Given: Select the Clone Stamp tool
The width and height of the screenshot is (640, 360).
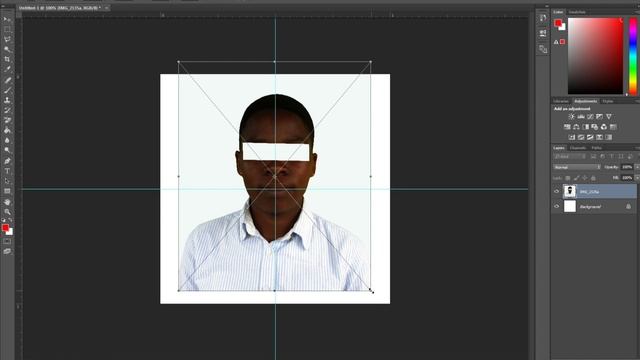Looking at the screenshot, I should coord(7,100).
